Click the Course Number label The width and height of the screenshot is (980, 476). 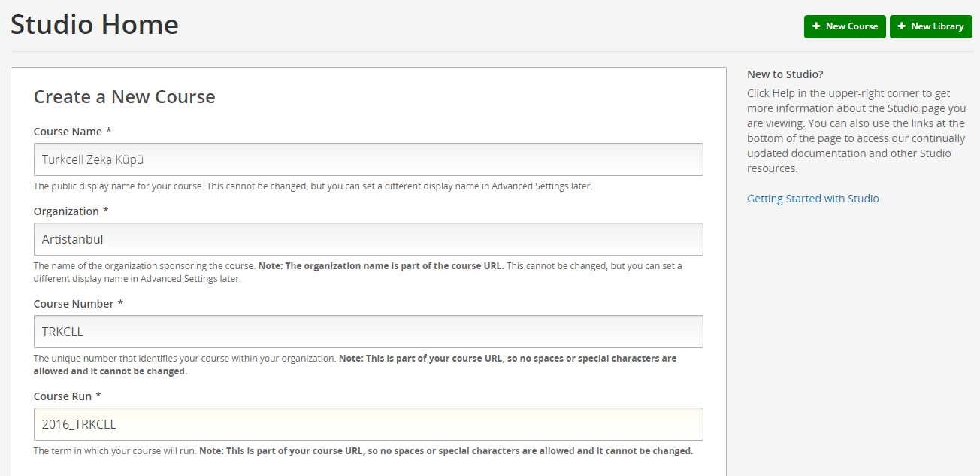[x=78, y=304]
